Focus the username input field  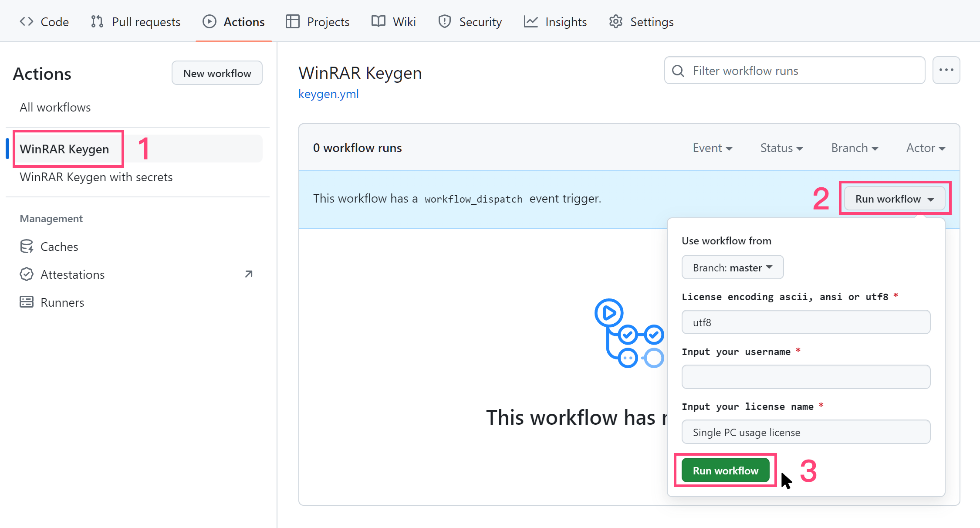tap(806, 377)
